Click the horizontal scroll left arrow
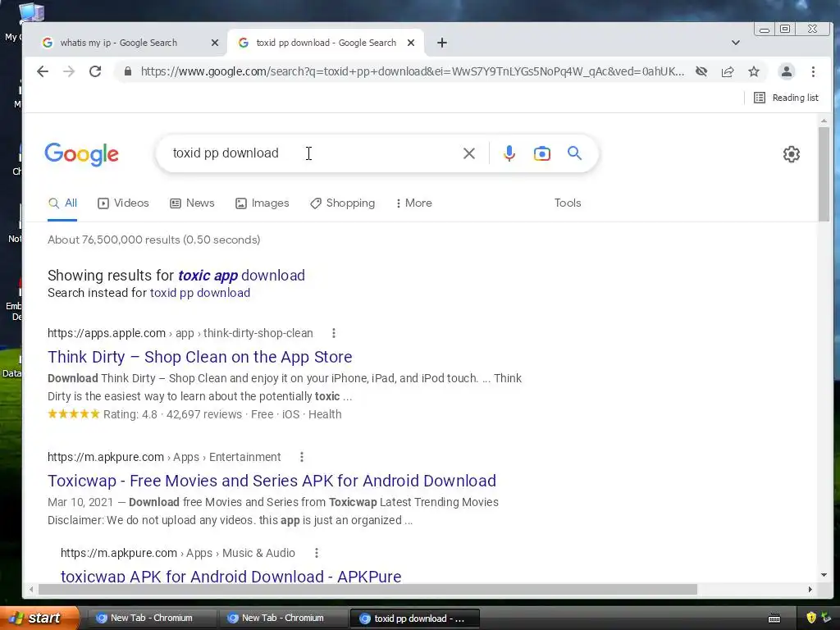Screen dimensions: 840x630 click(x=31, y=589)
